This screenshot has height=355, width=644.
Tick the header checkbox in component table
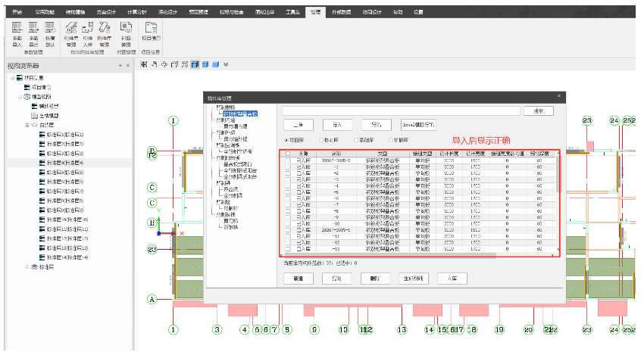pyautogui.click(x=287, y=154)
